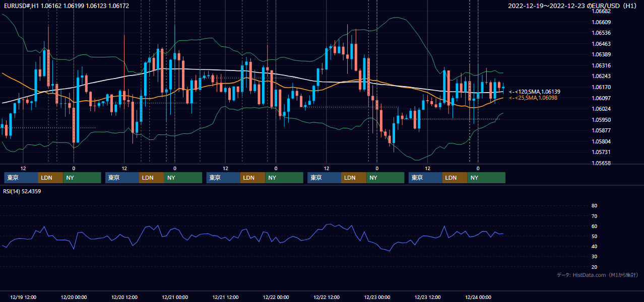Image resolution: width=644 pixels, height=302 pixels.
Task: Click the last LDN session block
Action: (455, 178)
